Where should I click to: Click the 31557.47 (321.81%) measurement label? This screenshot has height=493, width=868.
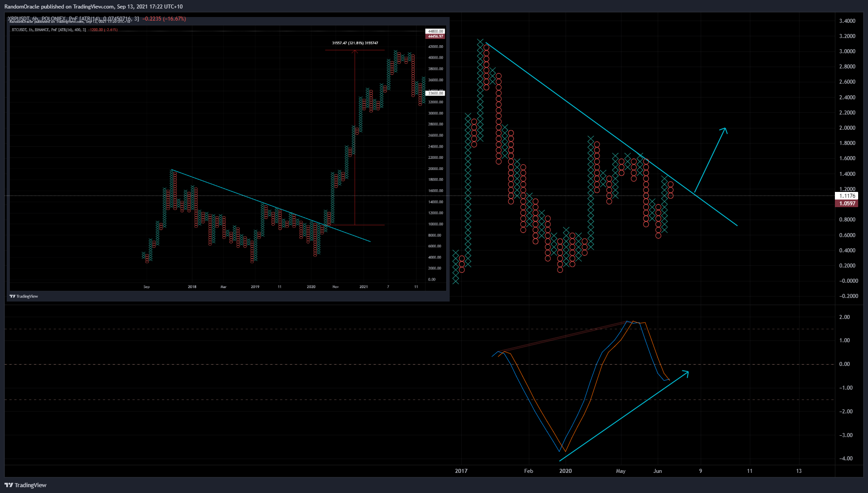point(355,43)
